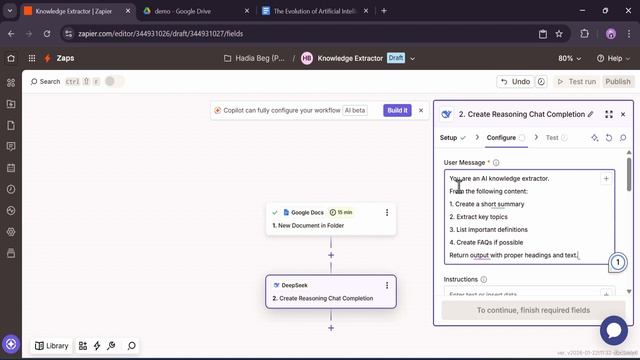Open the version history clock next to Undo
The width and height of the screenshot is (640, 360).
[541, 82]
